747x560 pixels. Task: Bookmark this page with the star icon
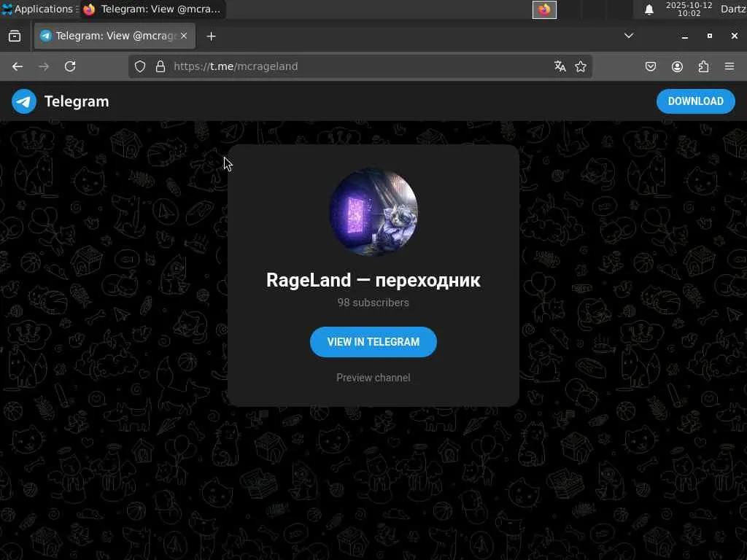580,66
